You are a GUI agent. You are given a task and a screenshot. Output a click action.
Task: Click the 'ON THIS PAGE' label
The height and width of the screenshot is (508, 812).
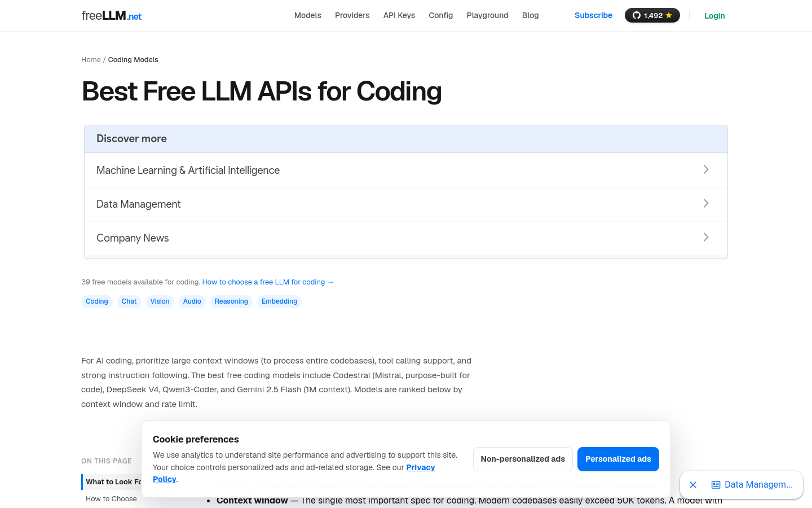pos(107,461)
